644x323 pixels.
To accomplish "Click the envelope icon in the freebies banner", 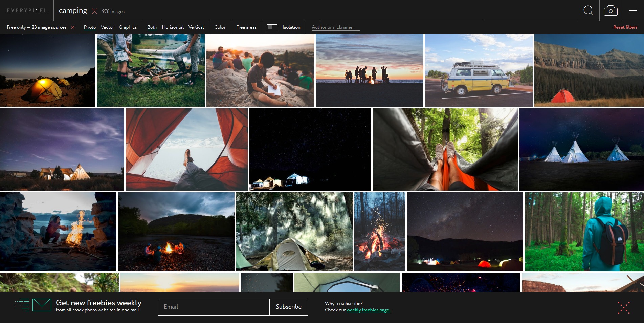I will click(x=41, y=305).
